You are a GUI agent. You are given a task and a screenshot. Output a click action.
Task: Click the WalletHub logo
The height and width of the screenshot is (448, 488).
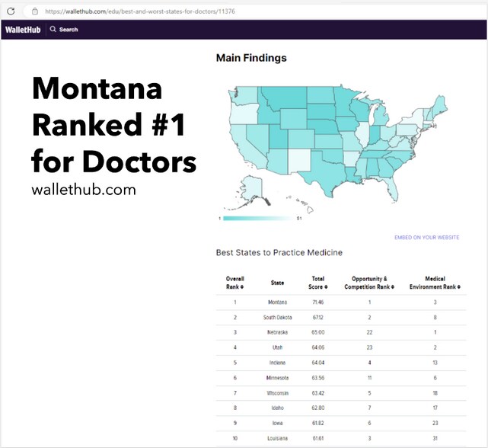[21, 30]
